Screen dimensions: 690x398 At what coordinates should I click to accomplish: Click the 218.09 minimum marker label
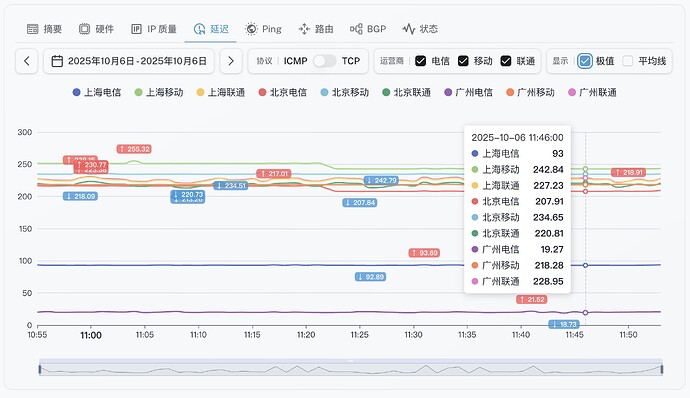[80, 196]
